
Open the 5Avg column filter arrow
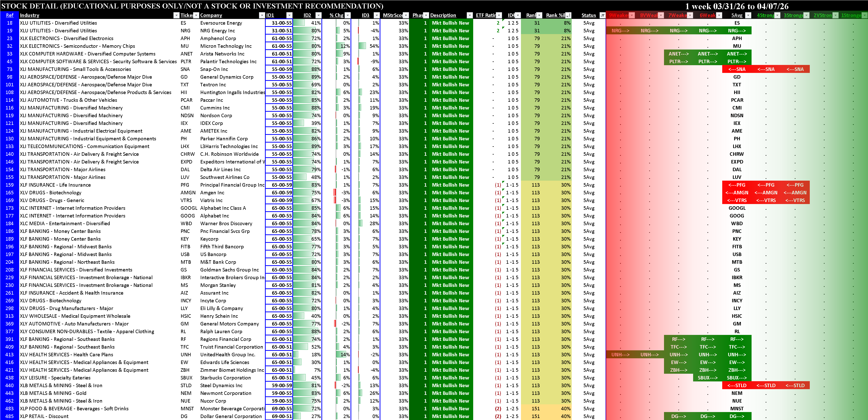point(748,15)
